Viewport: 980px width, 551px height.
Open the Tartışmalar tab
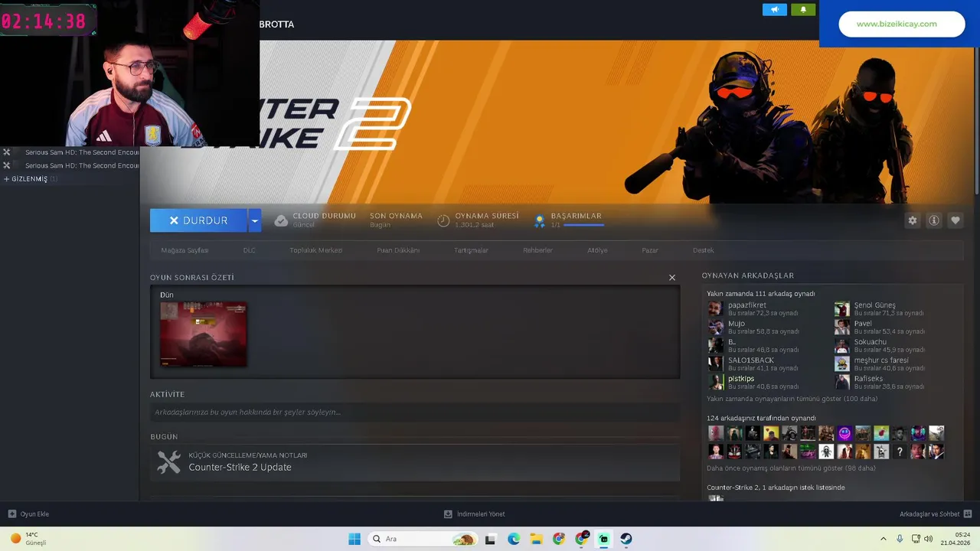pyautogui.click(x=471, y=250)
